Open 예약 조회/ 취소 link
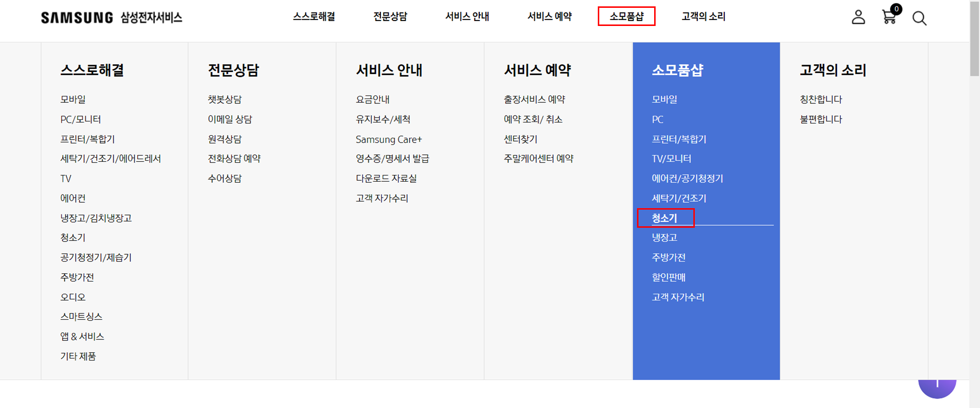This screenshot has width=980, height=408. click(x=533, y=120)
